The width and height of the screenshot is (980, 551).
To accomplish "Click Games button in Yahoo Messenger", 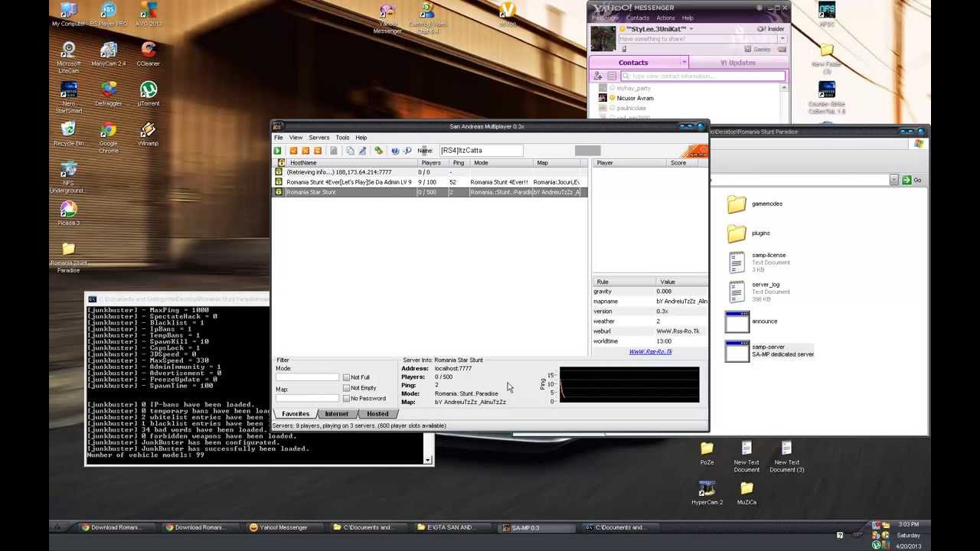I will (x=757, y=49).
